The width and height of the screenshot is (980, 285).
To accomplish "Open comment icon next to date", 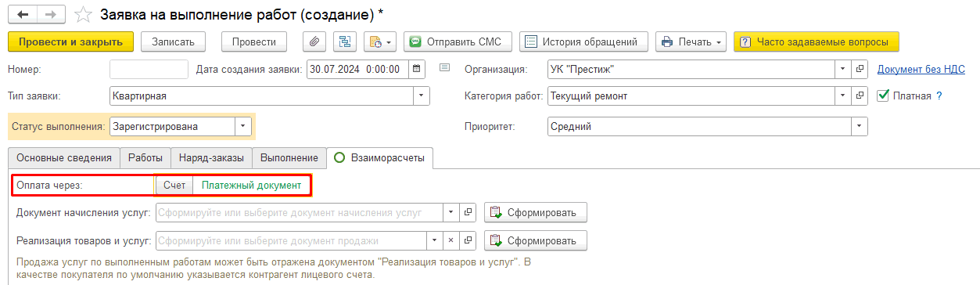I will pos(445,68).
